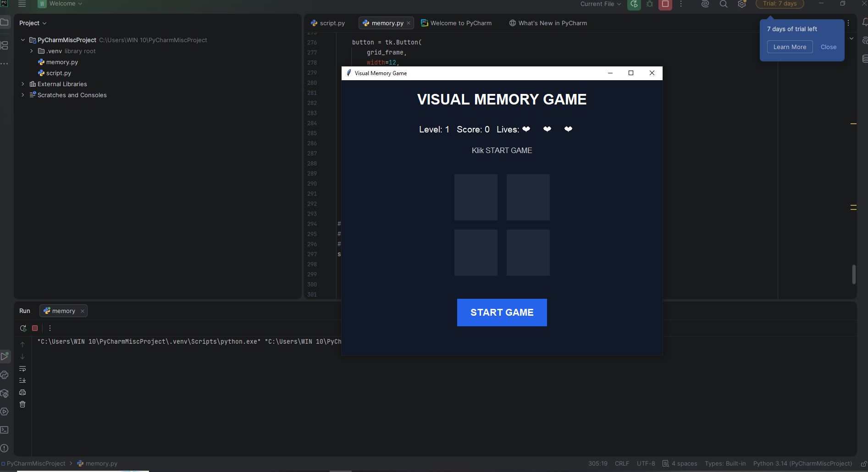Stop the running program from the top toolbar
The height and width of the screenshot is (472, 868).
pos(665,4)
